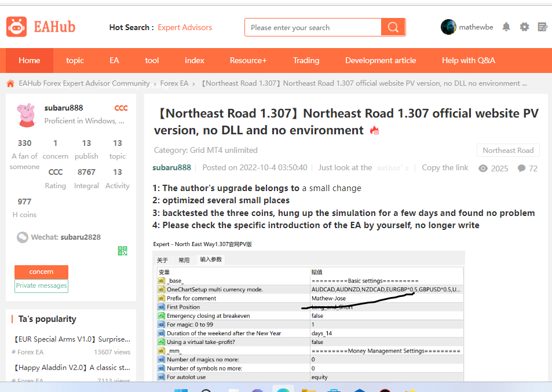This screenshot has height=392, width=552.
Task: Click the comment bubble icon
Action: coord(521,168)
